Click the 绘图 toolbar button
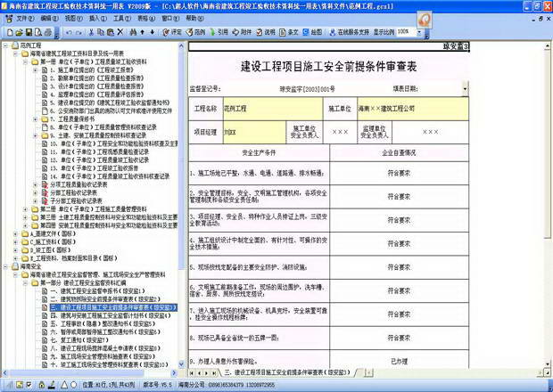The height and width of the screenshot is (392, 553). (312, 32)
